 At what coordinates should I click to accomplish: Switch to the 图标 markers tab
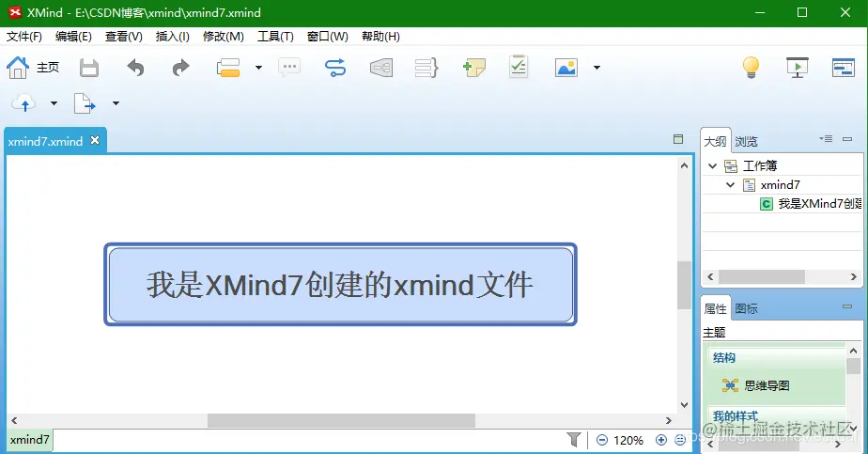[x=746, y=309]
